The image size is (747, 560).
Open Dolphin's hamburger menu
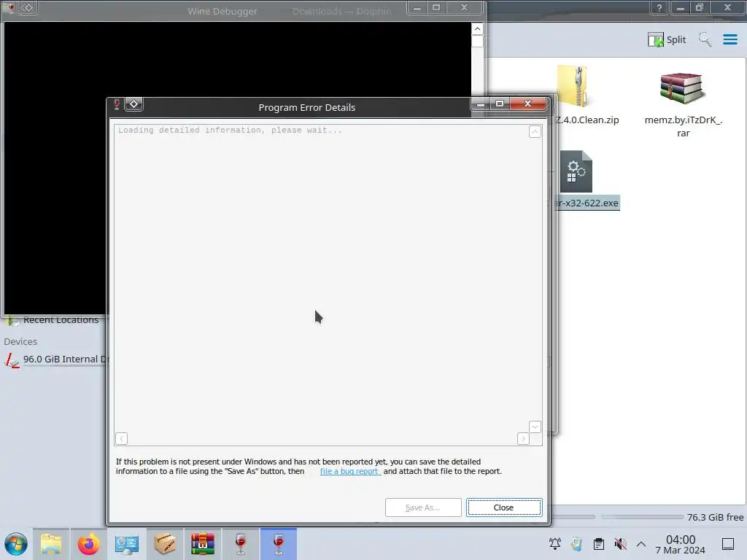click(729, 39)
